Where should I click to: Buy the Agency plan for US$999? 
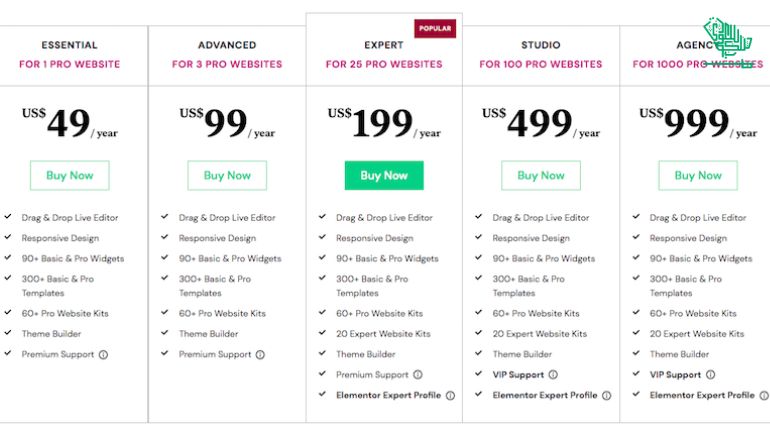698,175
